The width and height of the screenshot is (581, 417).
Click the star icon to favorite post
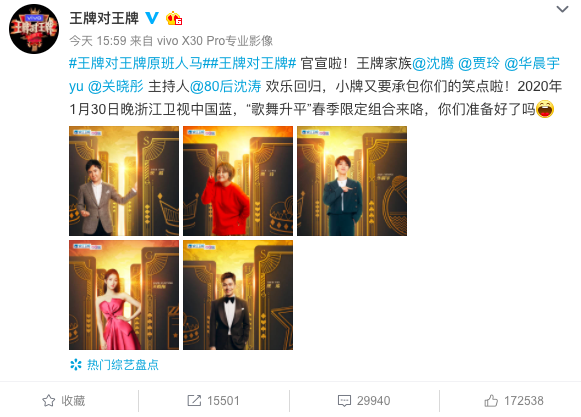tap(49, 401)
